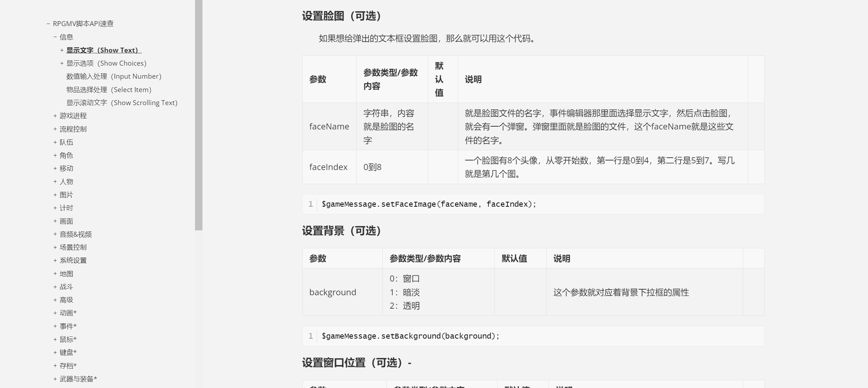Click the faceName table cell
This screenshot has height=388, width=868.
(x=329, y=127)
